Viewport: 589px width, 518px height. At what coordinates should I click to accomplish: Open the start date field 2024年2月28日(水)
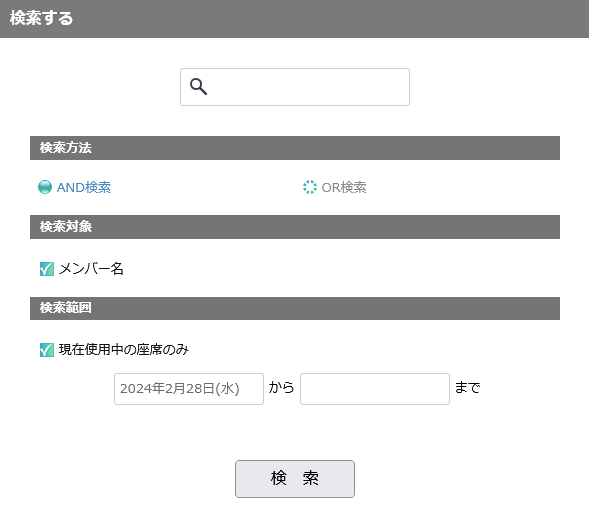pyautogui.click(x=189, y=389)
